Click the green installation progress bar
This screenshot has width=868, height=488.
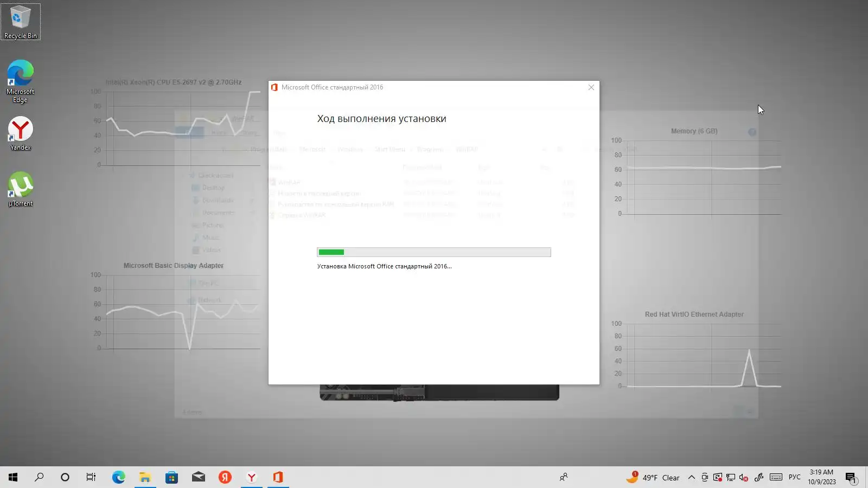pyautogui.click(x=434, y=252)
